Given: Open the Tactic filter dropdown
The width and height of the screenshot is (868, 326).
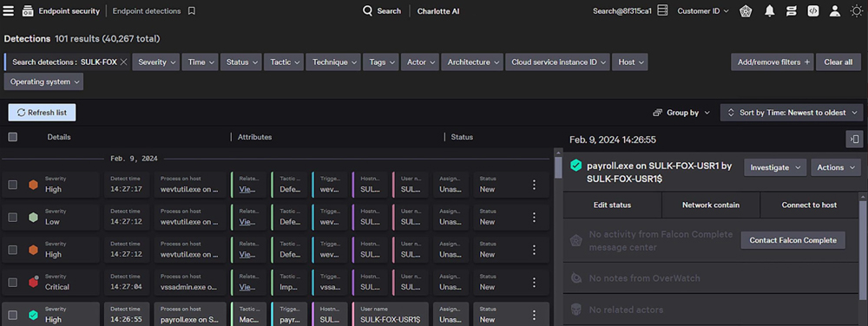Looking at the screenshot, I should [284, 62].
